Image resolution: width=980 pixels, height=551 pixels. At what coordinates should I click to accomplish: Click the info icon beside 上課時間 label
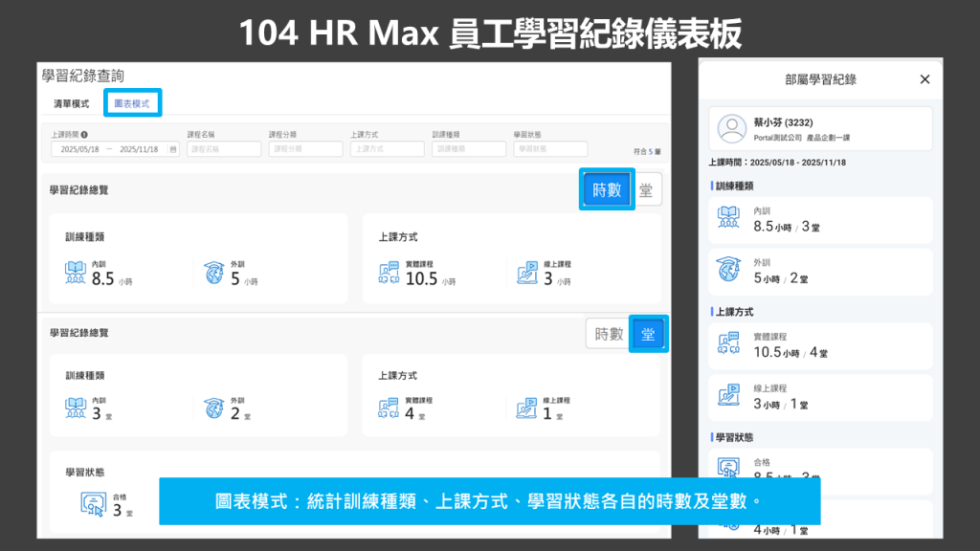click(x=85, y=136)
